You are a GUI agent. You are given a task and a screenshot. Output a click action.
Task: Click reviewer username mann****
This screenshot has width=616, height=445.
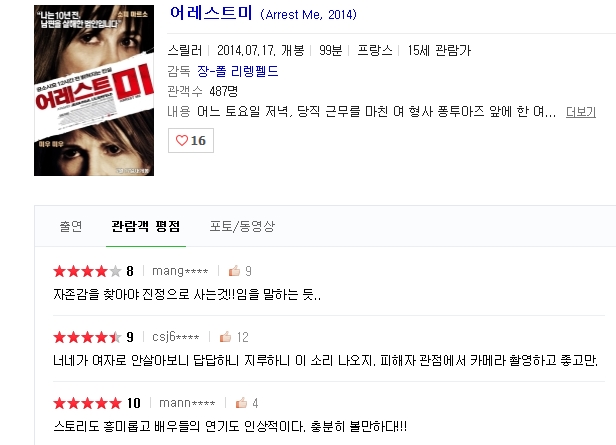point(187,403)
